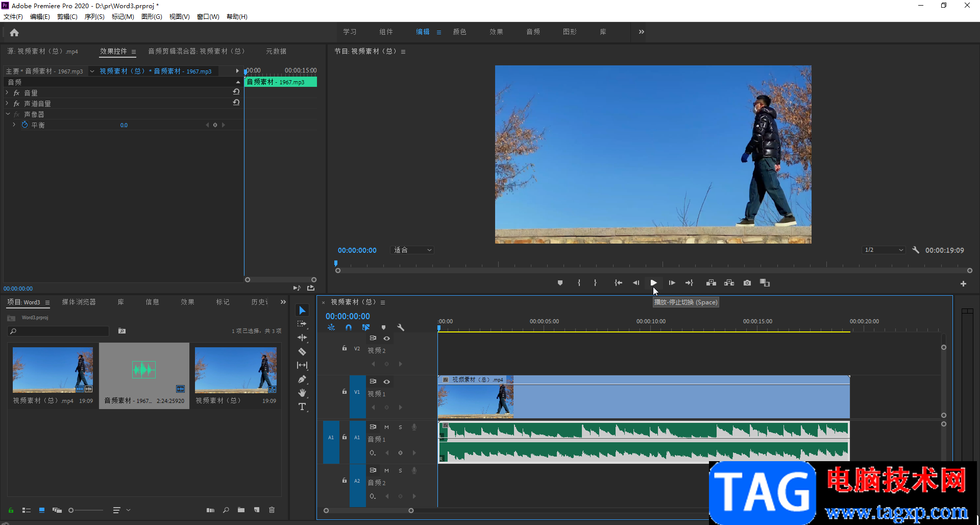Click the Home icon
Image resolution: width=980 pixels, height=525 pixels.
[14, 33]
